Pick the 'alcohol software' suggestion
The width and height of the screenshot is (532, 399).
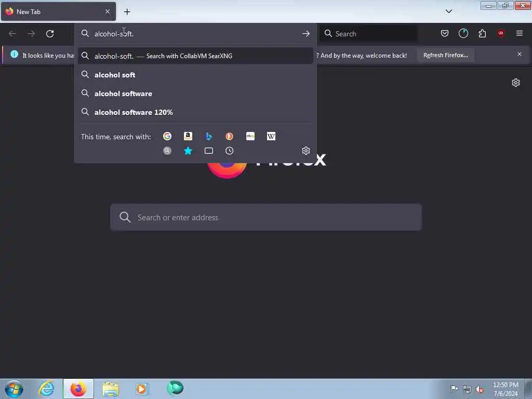coord(195,94)
